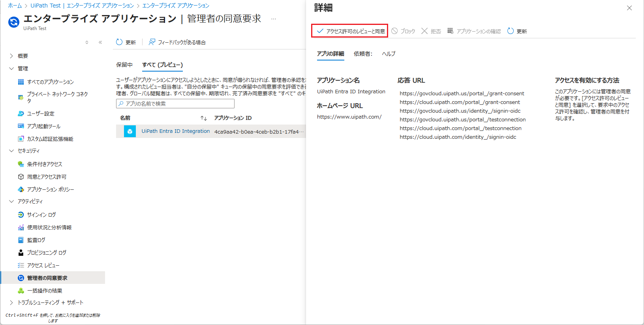
Task: Click the アクセス レビュー list icon
Action: (x=21, y=265)
